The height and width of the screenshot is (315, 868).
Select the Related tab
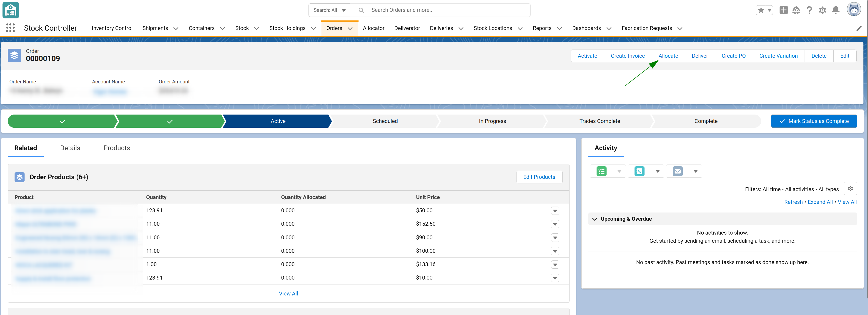tap(26, 148)
